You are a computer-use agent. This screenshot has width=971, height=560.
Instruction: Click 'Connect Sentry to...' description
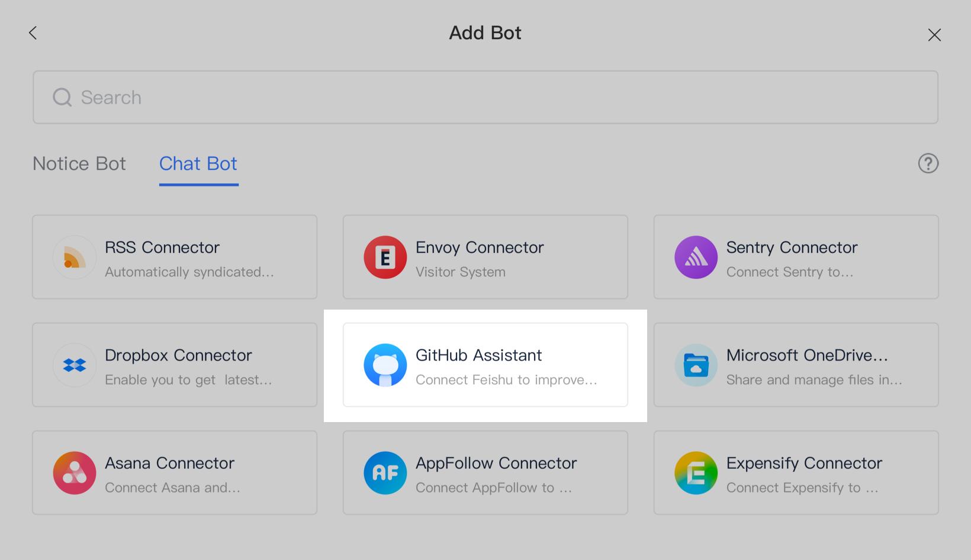[x=790, y=272]
